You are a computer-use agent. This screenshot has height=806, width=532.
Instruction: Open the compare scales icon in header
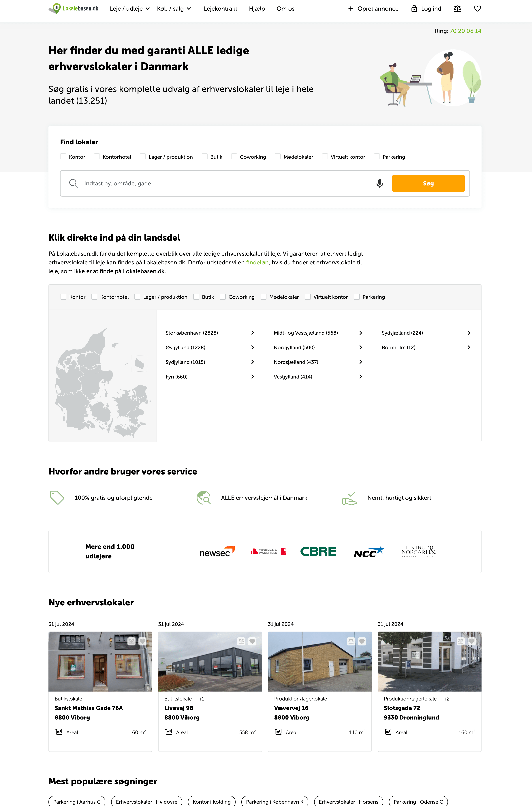457,9
